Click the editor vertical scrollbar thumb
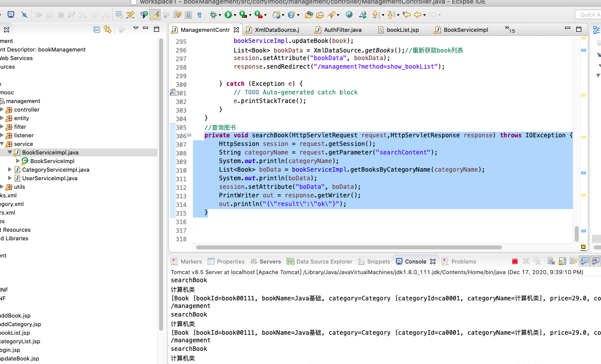This screenshot has width=601, height=364. click(576, 234)
